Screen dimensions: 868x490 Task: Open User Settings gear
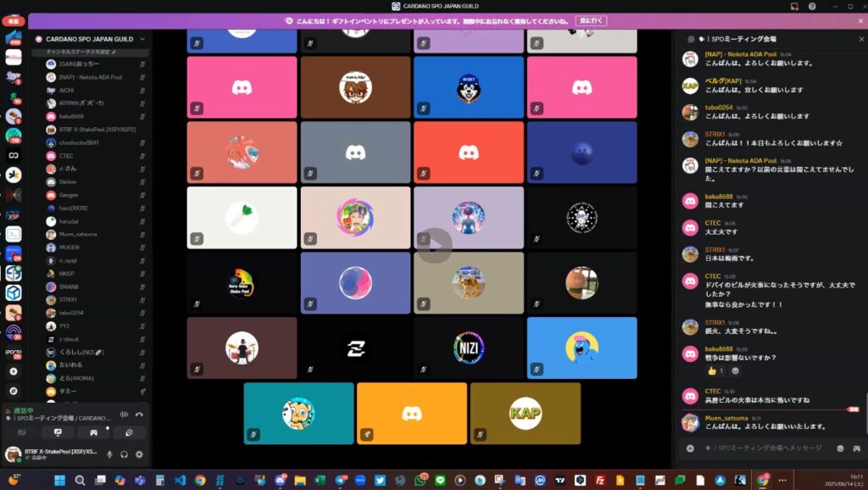139,454
